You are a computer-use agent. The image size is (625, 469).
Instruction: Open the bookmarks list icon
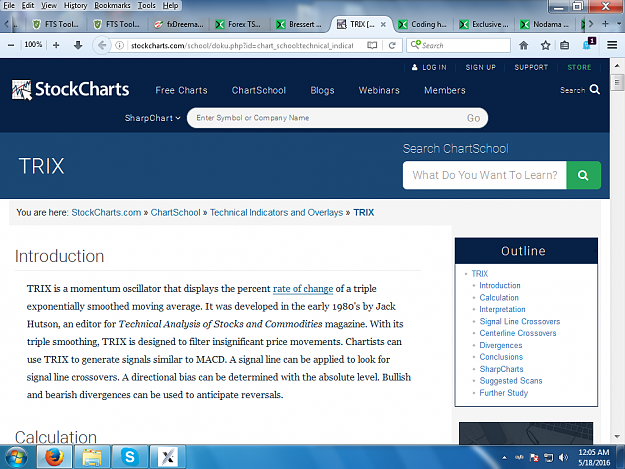pos(564,45)
